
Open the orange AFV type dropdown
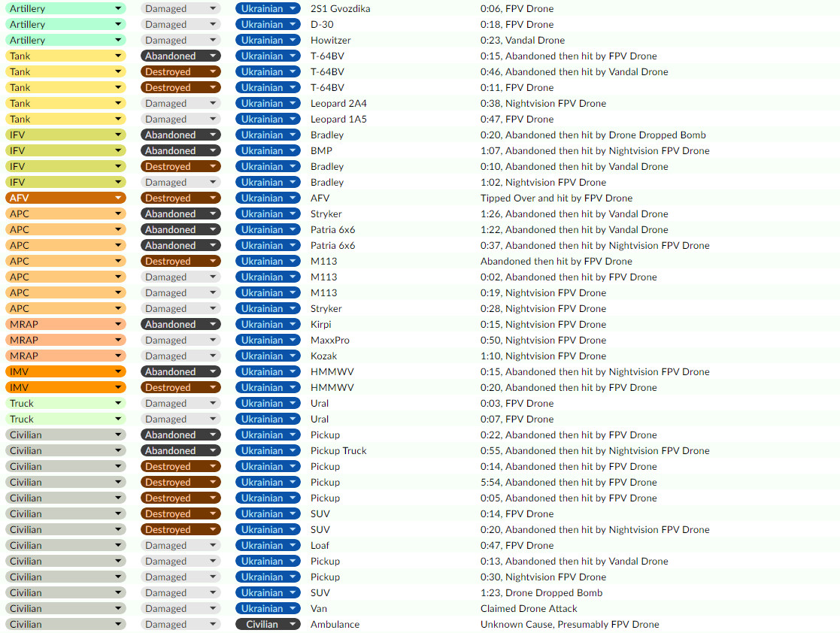coord(66,198)
